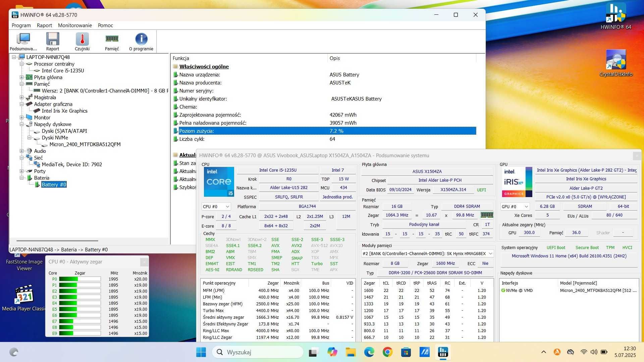Select MediaTek Device ID 7902 tree item
The width and height of the screenshot is (644, 362).
tap(72, 164)
